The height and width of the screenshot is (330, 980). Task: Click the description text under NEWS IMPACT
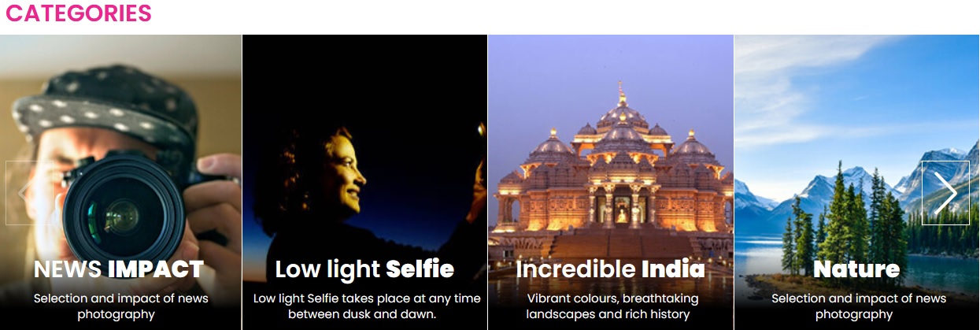click(x=120, y=306)
